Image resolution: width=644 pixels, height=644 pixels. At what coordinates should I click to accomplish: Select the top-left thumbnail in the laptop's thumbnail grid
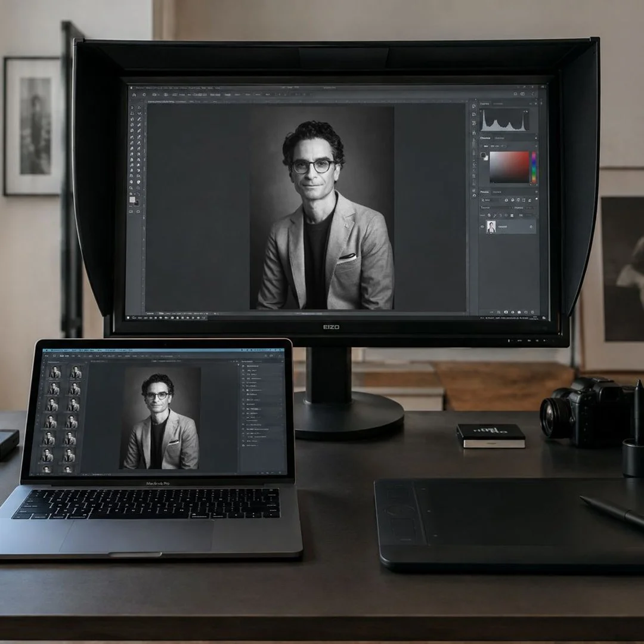point(54,373)
